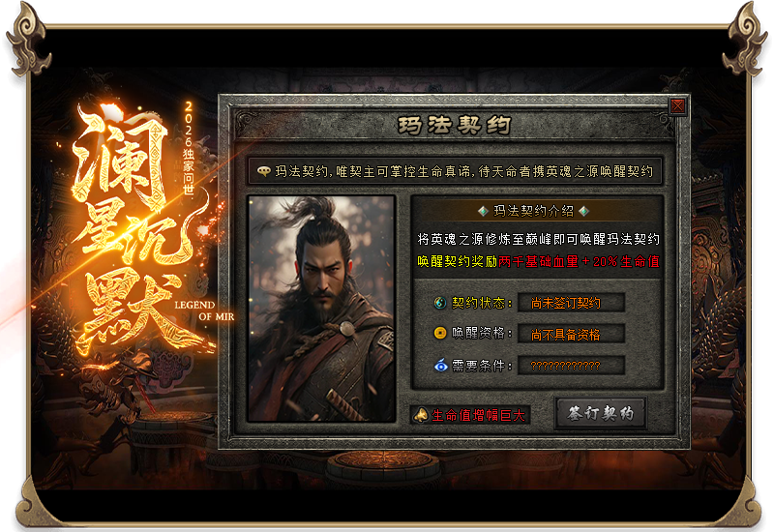Click the 签订契约 sign contract button
Image resolution: width=774 pixels, height=532 pixels.
pyautogui.click(x=600, y=413)
